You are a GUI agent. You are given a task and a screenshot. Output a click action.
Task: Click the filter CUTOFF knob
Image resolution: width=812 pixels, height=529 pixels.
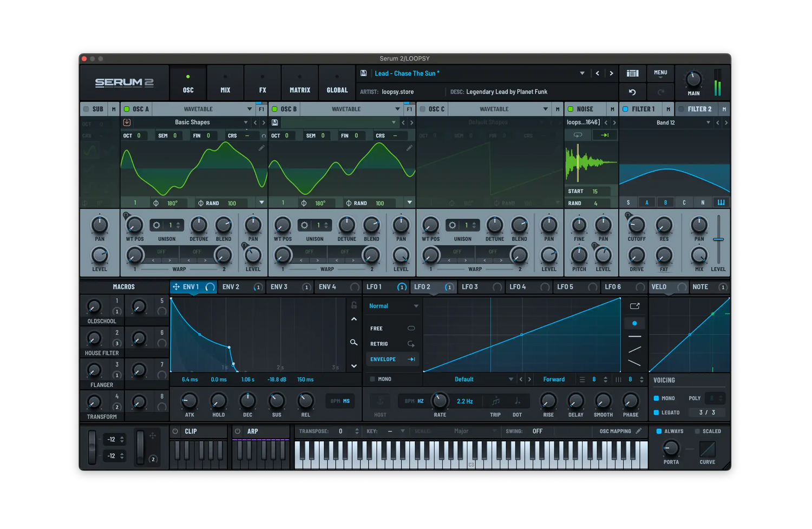pos(637,225)
